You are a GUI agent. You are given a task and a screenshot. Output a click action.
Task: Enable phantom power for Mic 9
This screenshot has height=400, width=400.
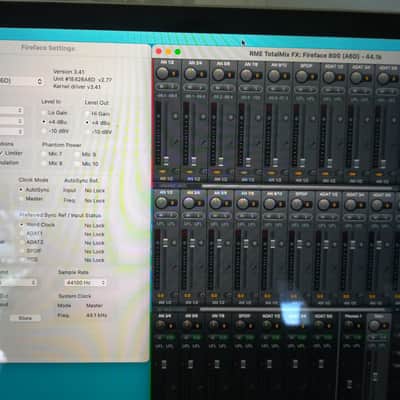(77, 154)
